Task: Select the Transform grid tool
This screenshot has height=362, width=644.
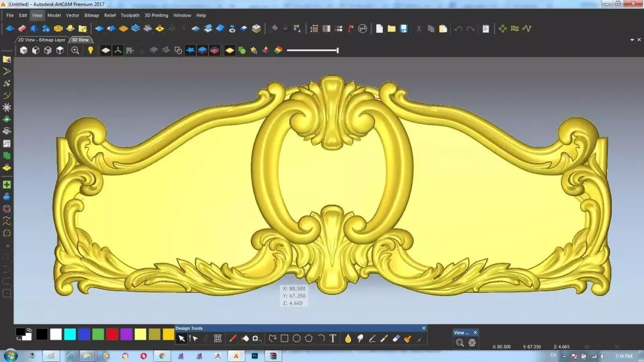Action: click(218, 338)
